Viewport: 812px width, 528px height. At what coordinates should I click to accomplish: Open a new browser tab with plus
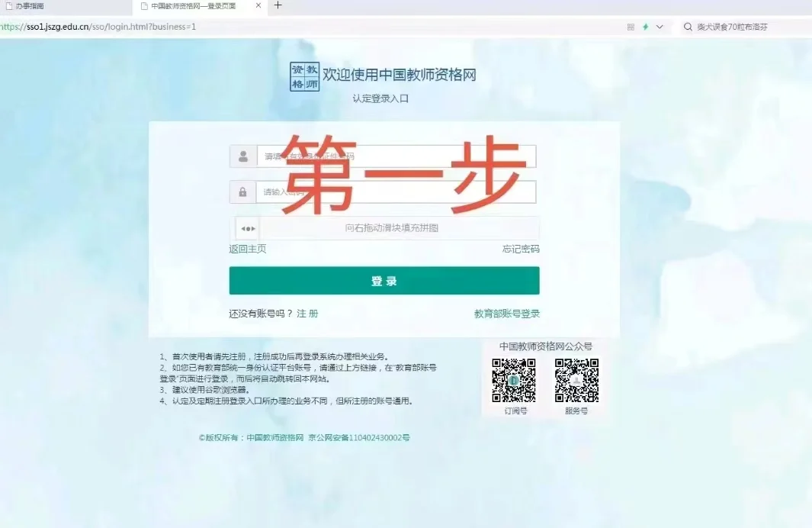click(x=278, y=5)
